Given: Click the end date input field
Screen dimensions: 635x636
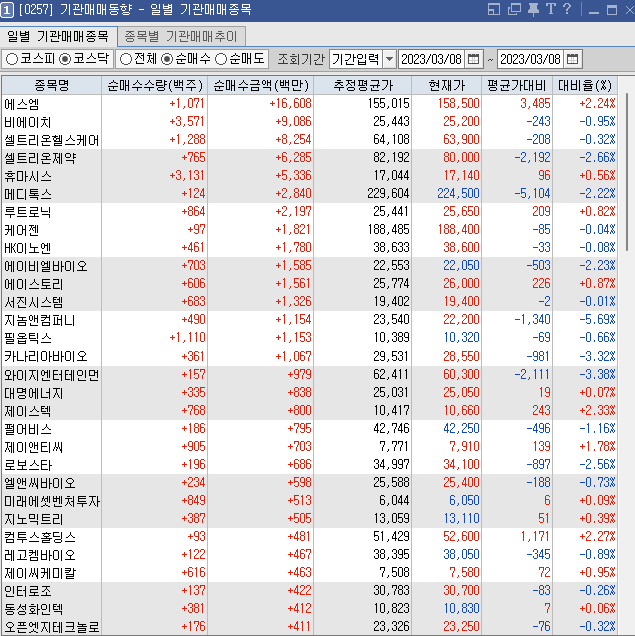Looking at the screenshot, I should (531, 59).
